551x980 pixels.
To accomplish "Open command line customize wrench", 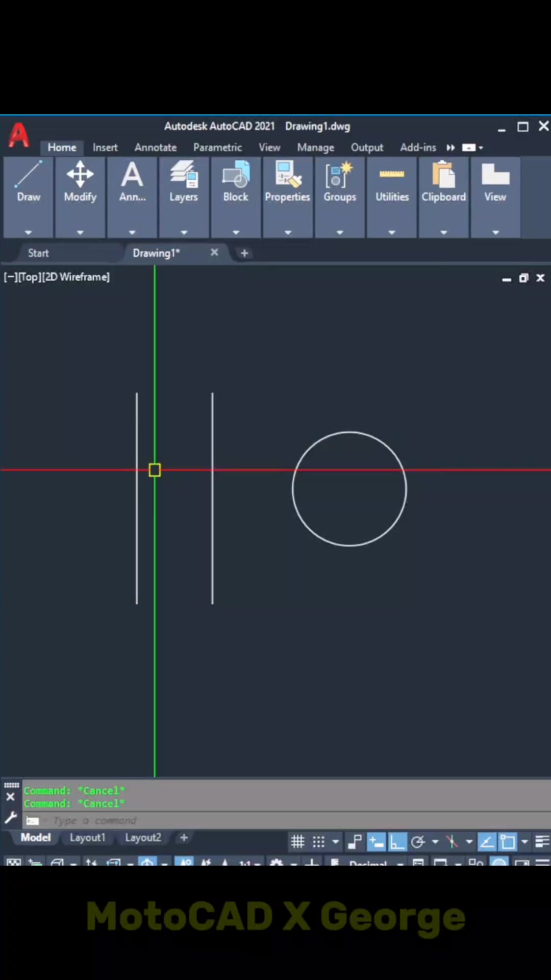I will [11, 819].
